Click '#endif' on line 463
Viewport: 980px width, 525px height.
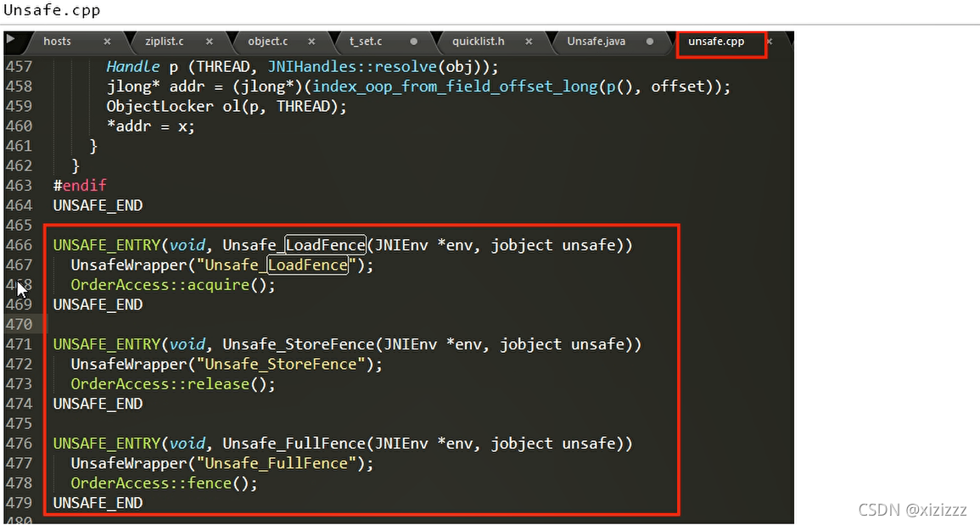tap(80, 186)
